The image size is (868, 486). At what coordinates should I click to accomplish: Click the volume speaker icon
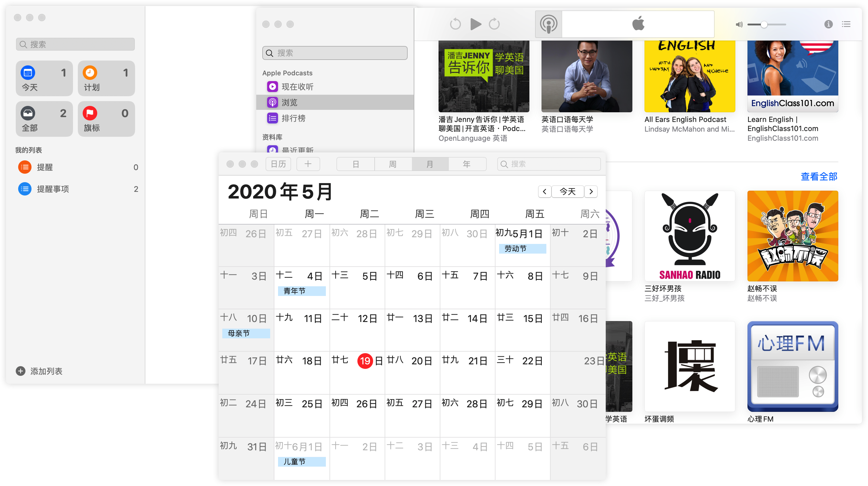(x=739, y=25)
